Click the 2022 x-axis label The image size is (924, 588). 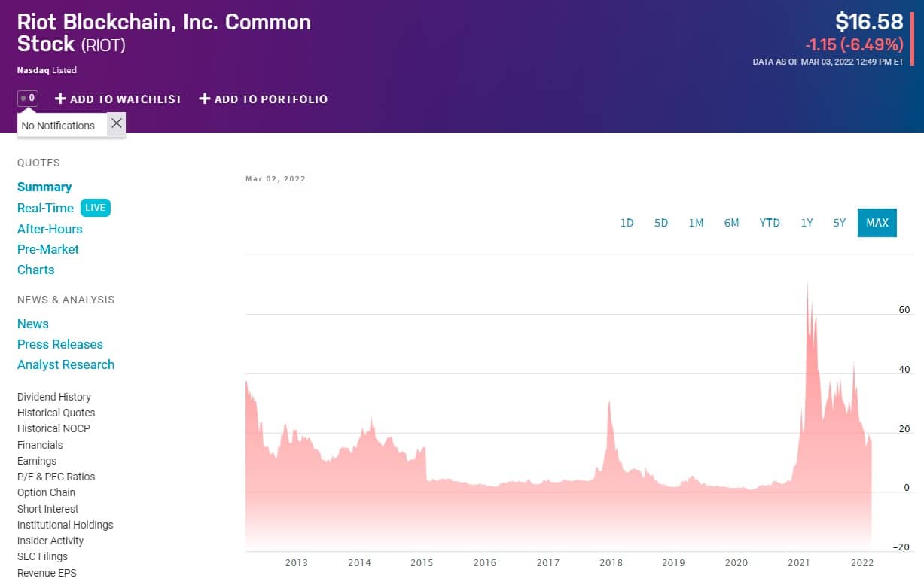point(861,563)
